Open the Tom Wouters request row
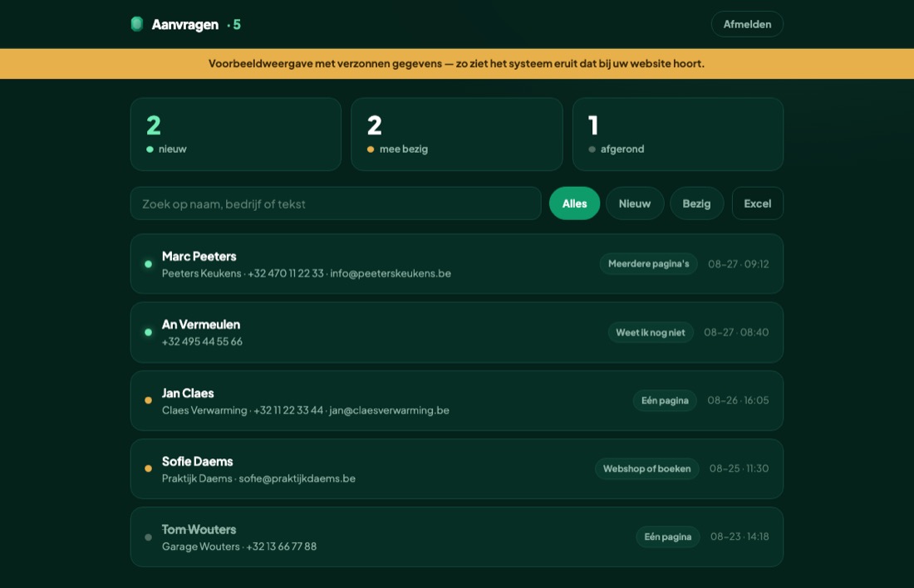 pyautogui.click(x=456, y=537)
